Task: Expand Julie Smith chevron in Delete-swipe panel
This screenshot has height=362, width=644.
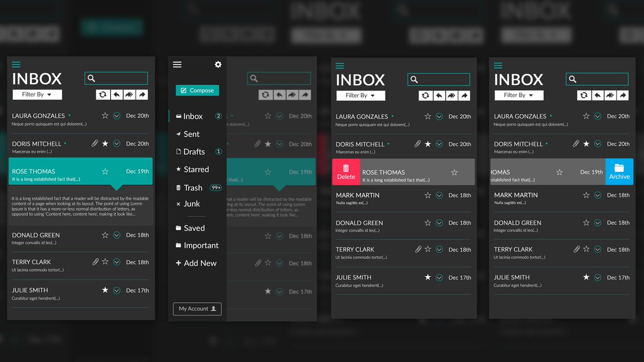Action: pos(439,278)
